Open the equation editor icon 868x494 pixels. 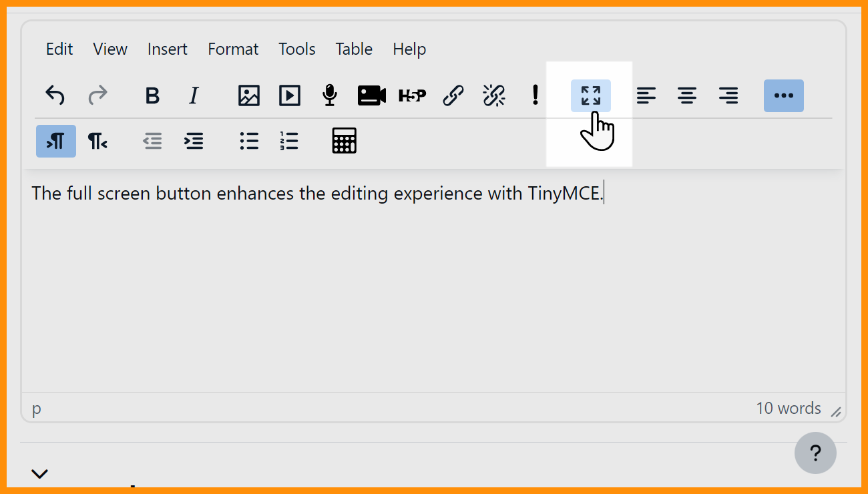[x=344, y=141]
